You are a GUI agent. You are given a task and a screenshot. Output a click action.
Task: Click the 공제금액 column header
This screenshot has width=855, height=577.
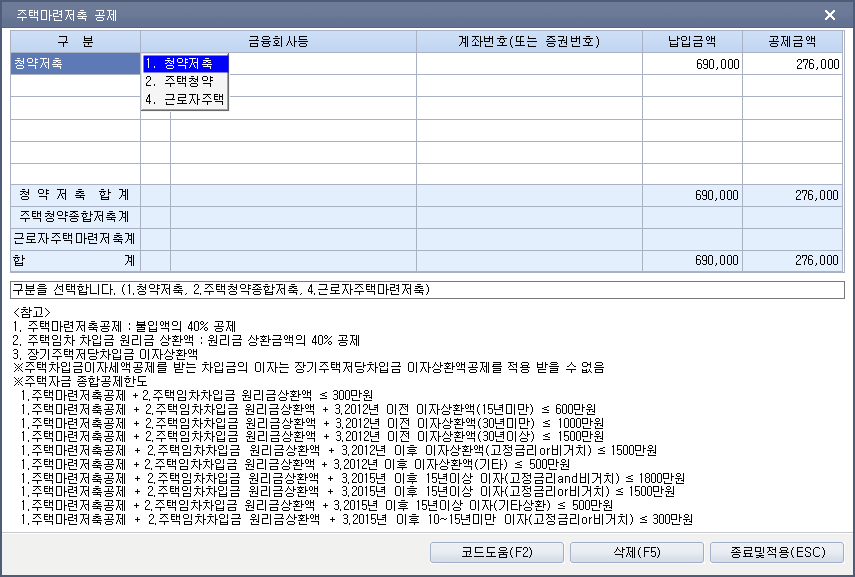tap(792, 41)
